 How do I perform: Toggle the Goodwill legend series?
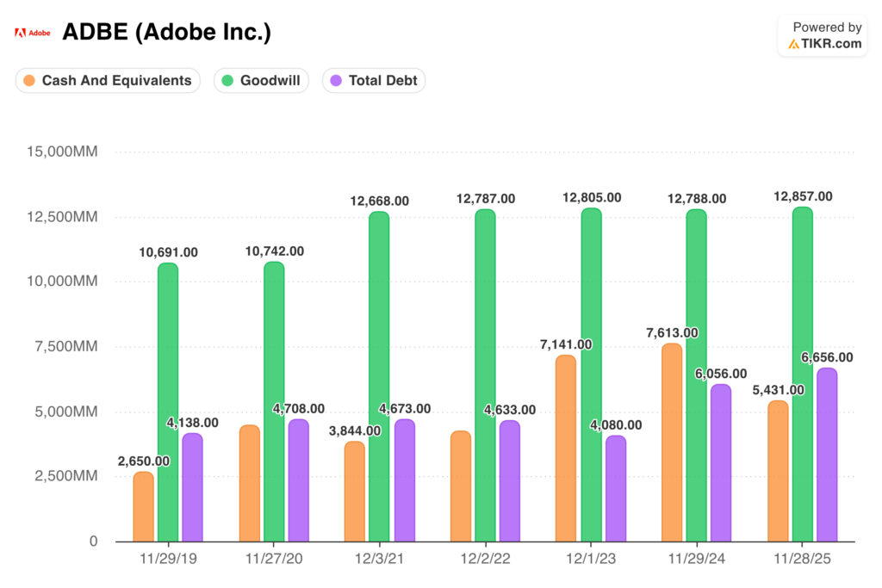point(261,81)
